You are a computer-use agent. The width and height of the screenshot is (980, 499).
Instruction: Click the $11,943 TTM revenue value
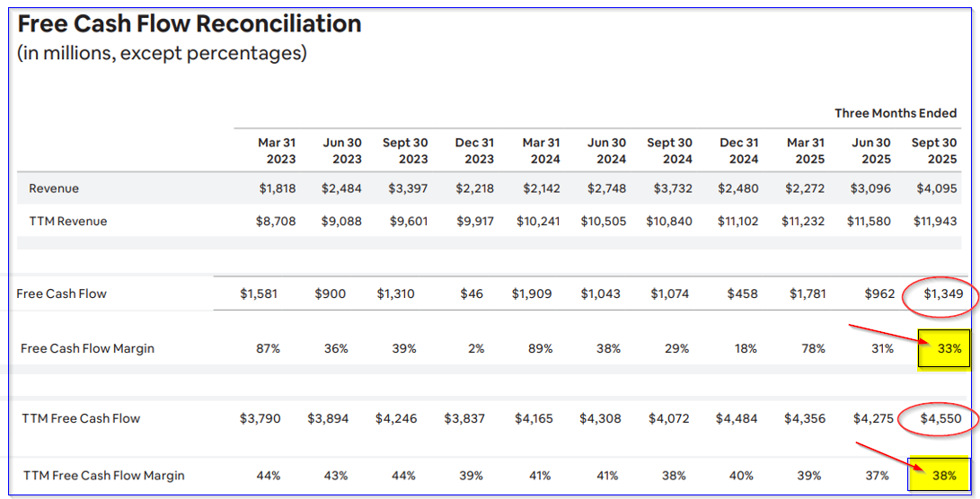(x=934, y=221)
